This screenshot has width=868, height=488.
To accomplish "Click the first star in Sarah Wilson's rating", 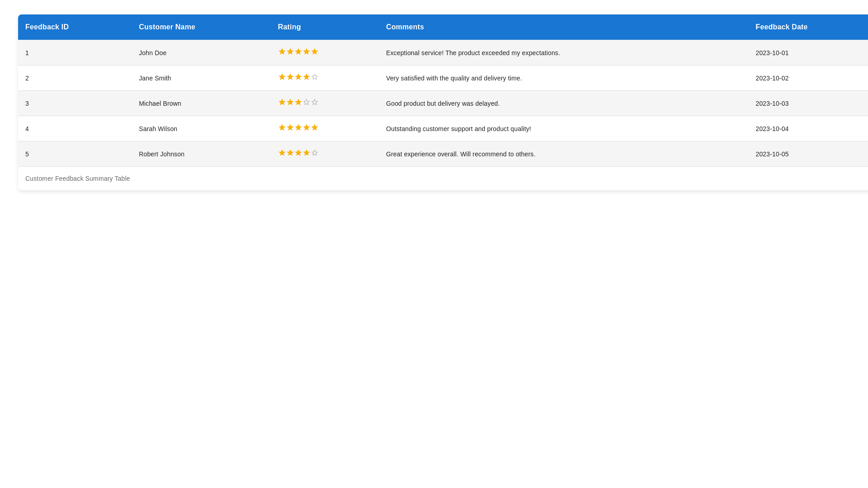I will pyautogui.click(x=282, y=127).
